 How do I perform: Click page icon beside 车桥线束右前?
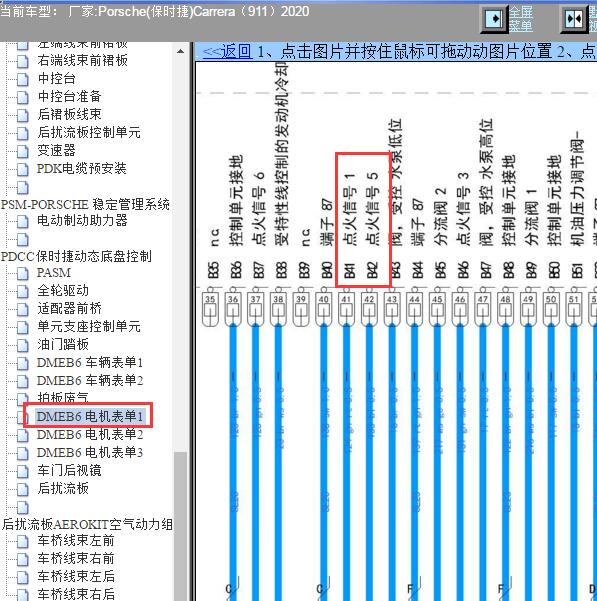point(23,560)
